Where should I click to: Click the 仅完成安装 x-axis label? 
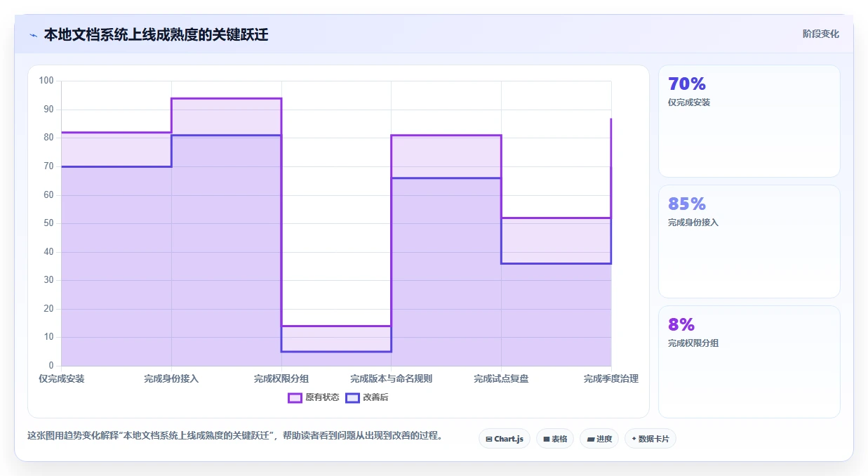(x=62, y=378)
